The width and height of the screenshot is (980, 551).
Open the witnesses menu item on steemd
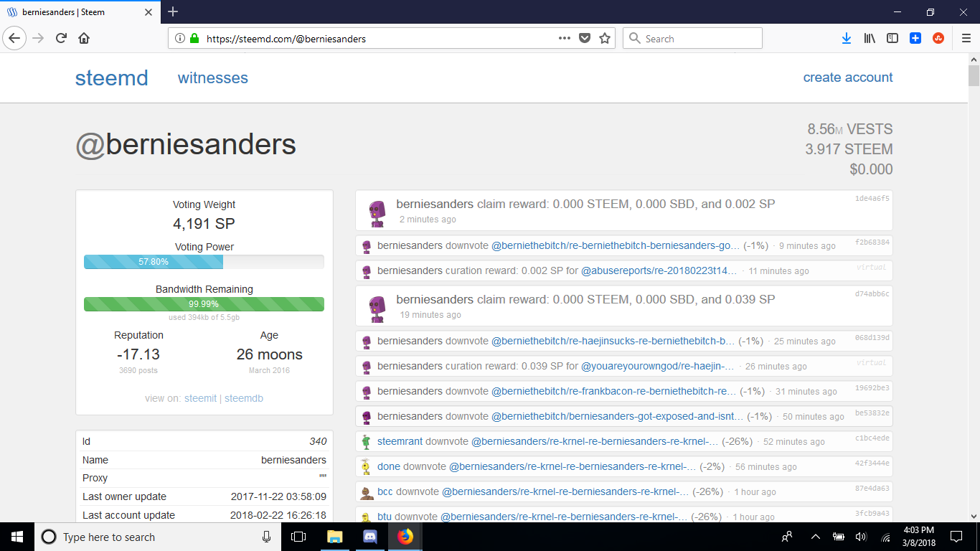pos(212,77)
